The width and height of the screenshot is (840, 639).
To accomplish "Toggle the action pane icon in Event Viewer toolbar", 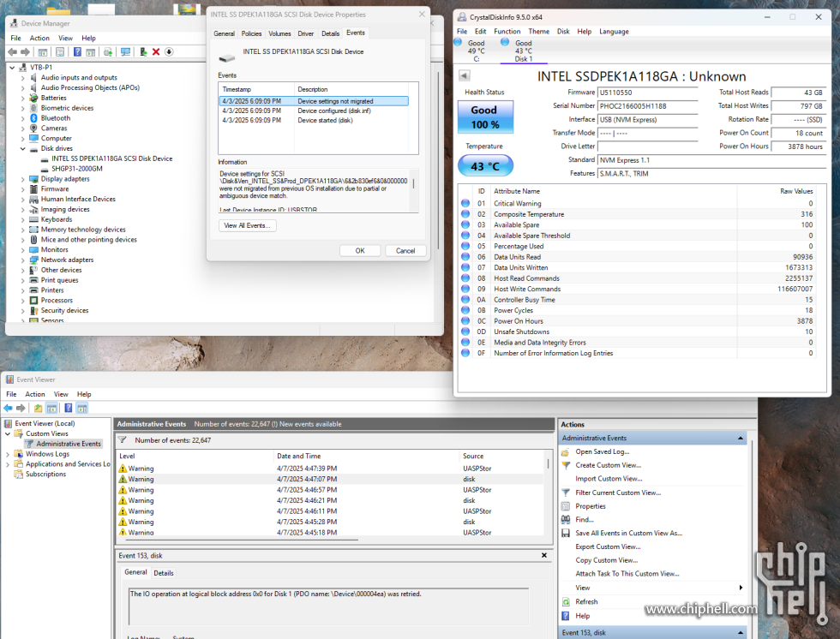I will tap(82, 409).
